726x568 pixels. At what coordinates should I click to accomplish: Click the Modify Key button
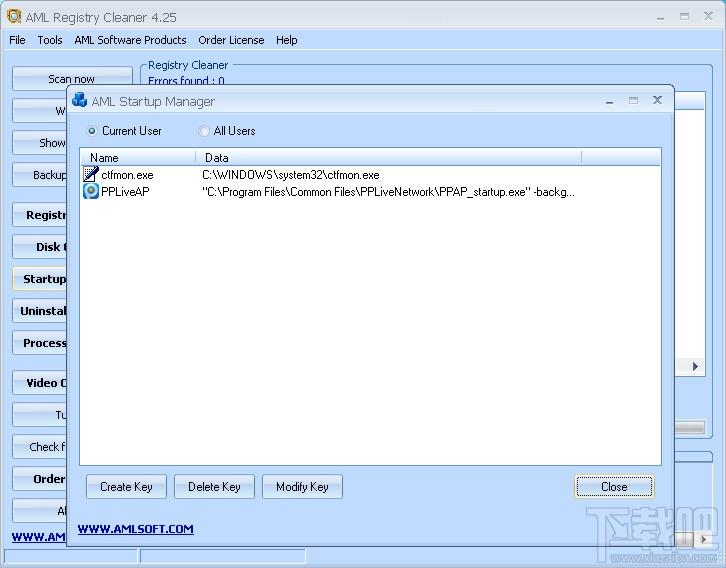[x=302, y=487]
